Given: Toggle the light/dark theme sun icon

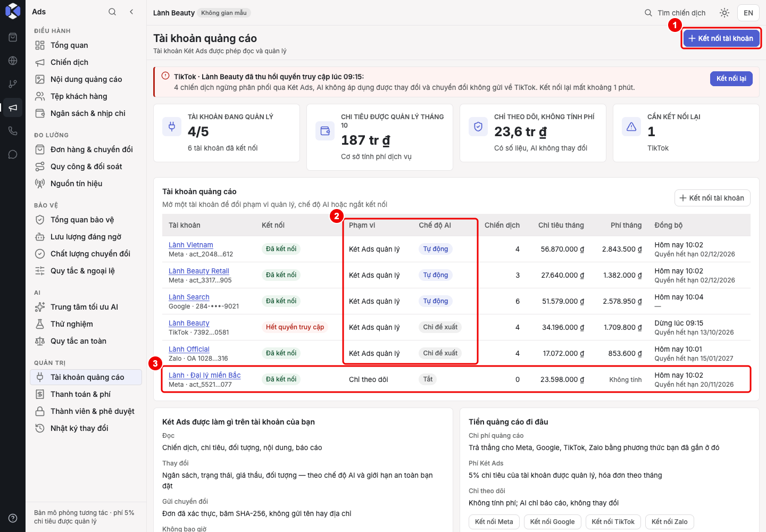Looking at the screenshot, I should tap(725, 13).
